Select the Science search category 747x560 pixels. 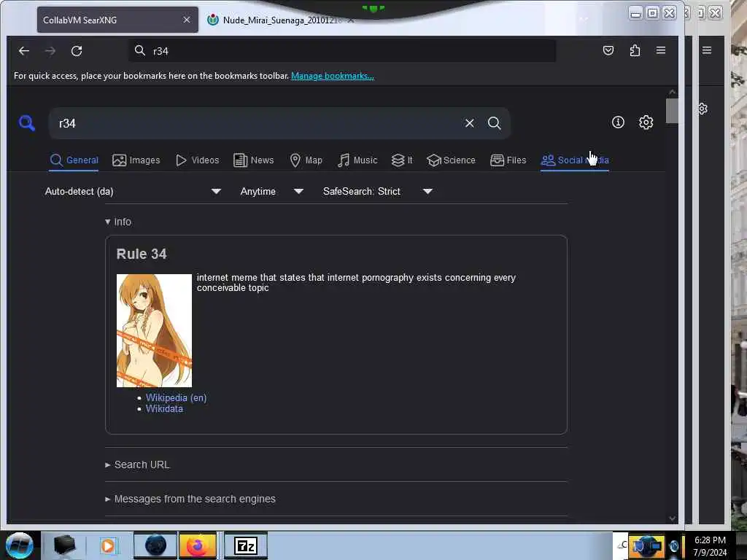coord(451,160)
